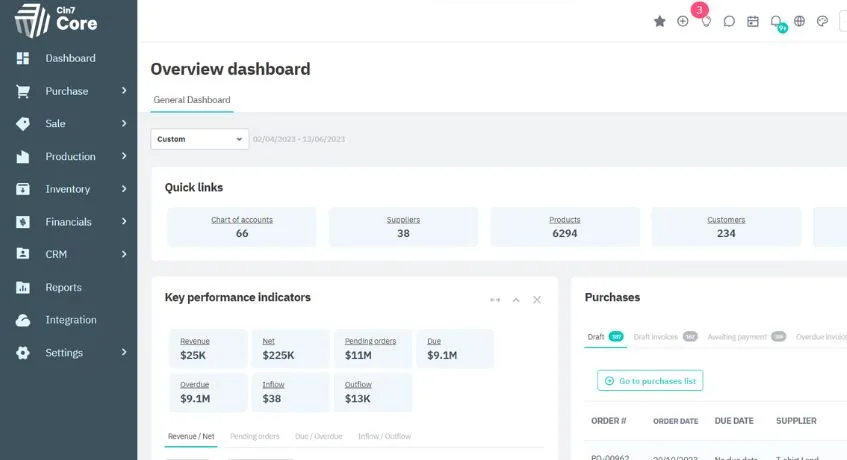
Task: Click the globe language icon
Action: point(799,22)
